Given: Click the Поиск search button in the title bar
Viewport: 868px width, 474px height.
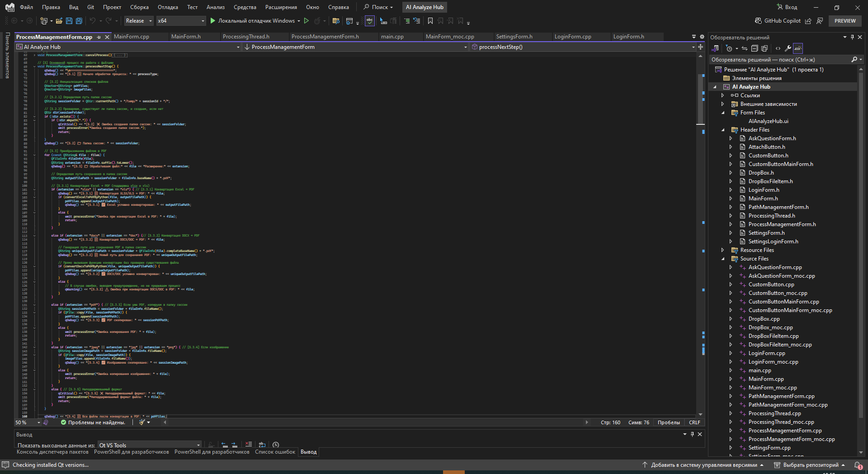Looking at the screenshot, I should point(378,7).
